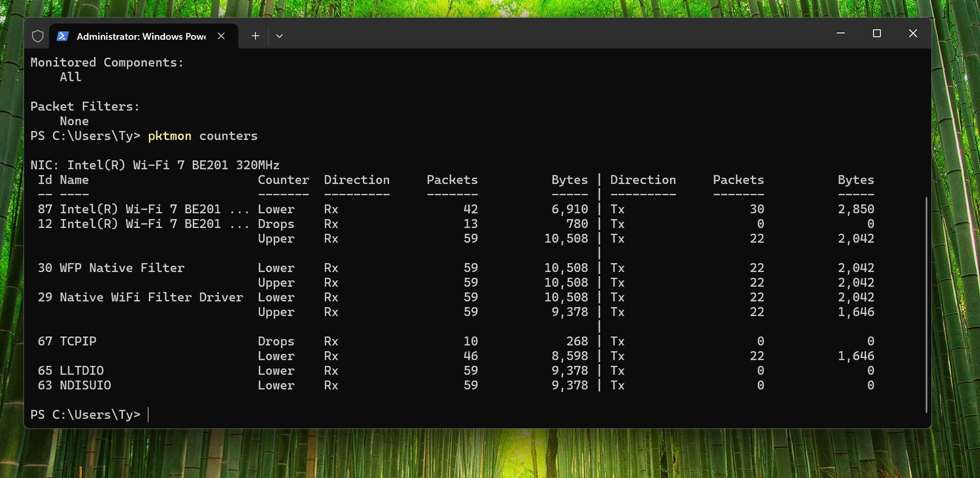Click the "None" value under Packet Filters
Image resolution: width=980 pixels, height=478 pixels.
pos(74,121)
